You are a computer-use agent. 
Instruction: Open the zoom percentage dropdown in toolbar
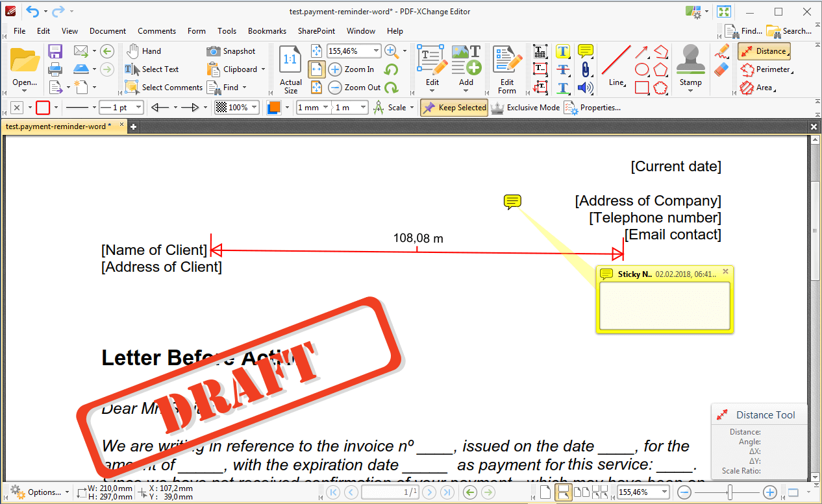375,51
